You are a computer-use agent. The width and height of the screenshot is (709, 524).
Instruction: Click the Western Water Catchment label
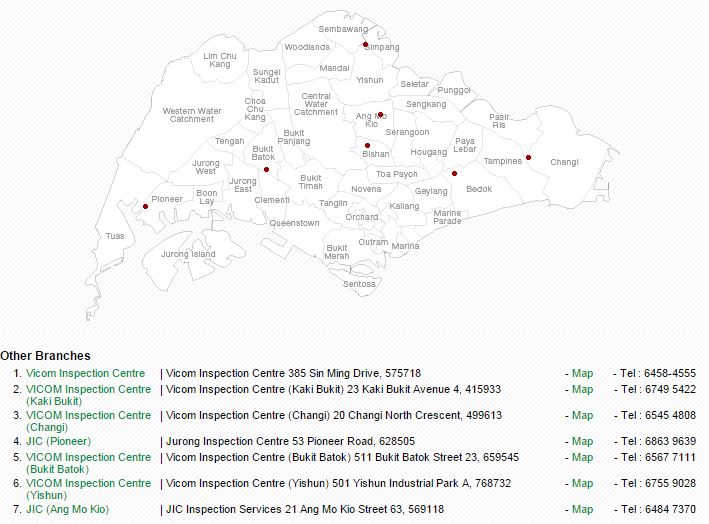(192, 115)
